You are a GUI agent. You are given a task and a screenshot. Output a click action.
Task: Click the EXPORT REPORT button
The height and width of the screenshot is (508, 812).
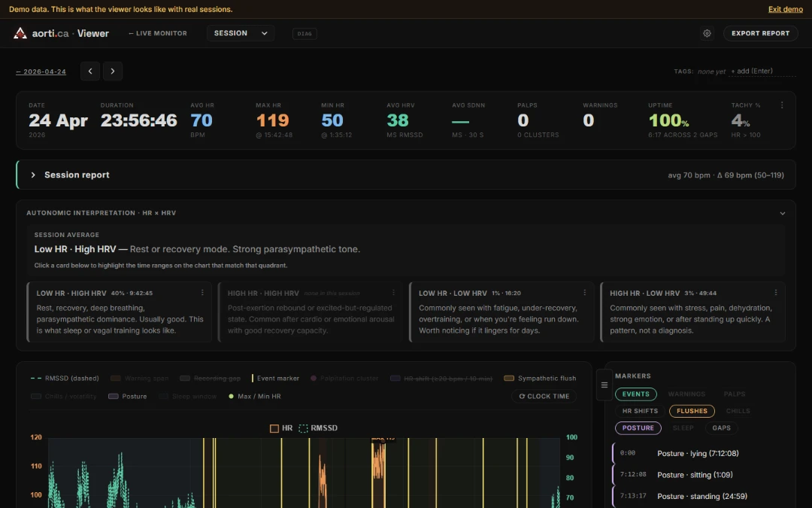click(x=760, y=33)
